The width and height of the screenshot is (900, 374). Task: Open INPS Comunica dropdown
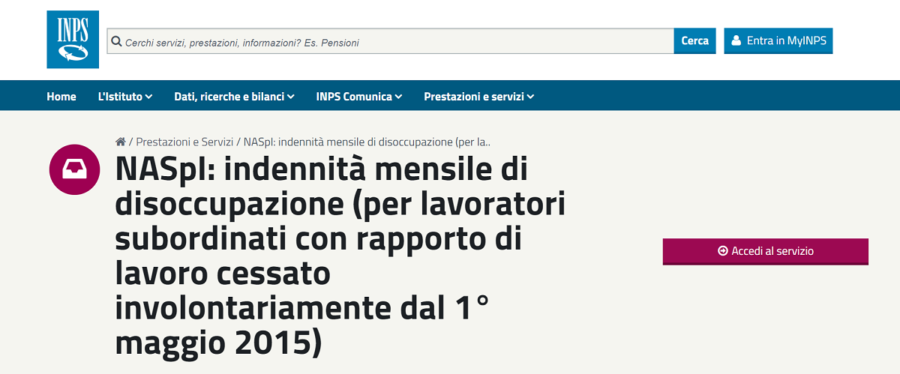pos(359,97)
